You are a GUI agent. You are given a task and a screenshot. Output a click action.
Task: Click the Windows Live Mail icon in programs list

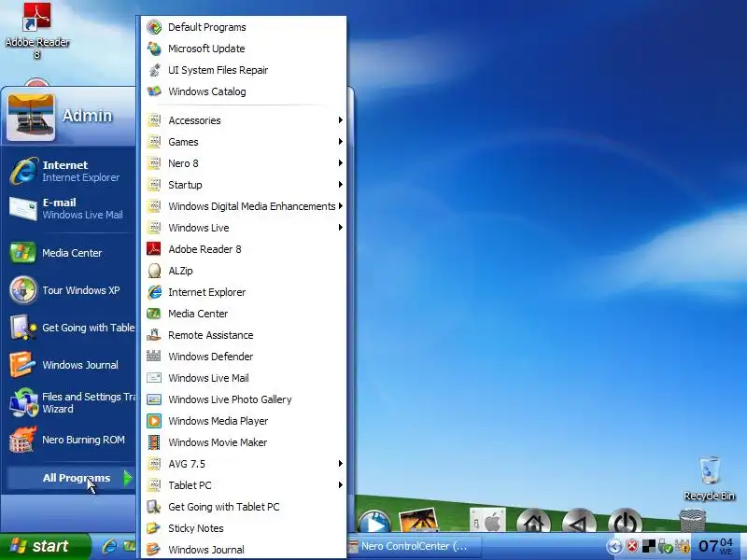[x=154, y=378]
